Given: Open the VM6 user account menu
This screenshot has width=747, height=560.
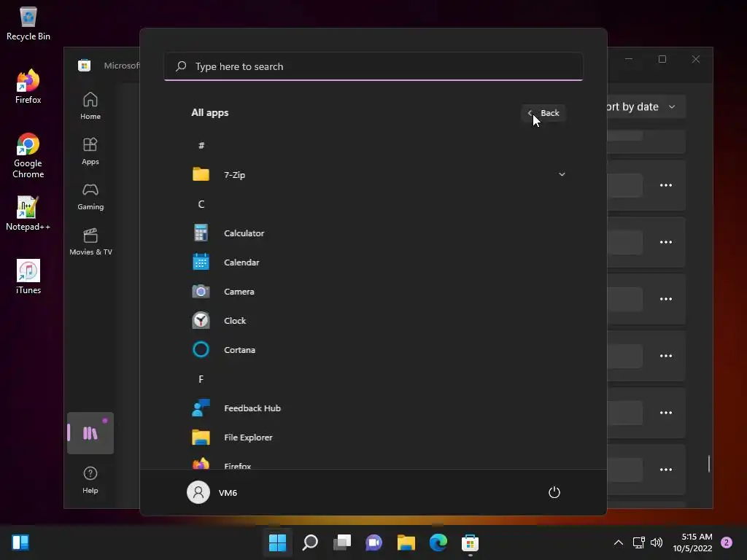Looking at the screenshot, I should point(212,492).
